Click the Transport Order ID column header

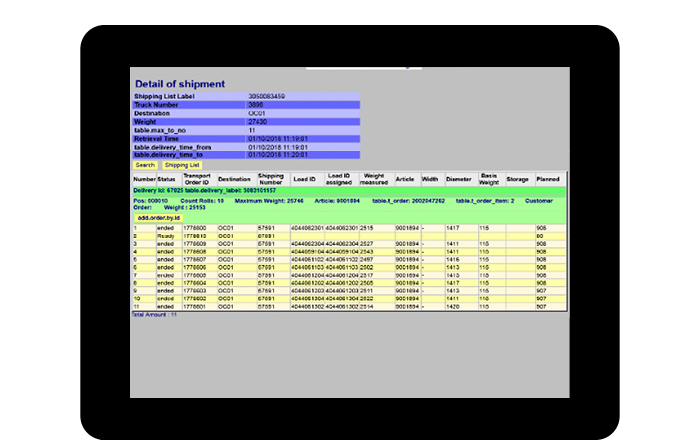tap(196, 179)
